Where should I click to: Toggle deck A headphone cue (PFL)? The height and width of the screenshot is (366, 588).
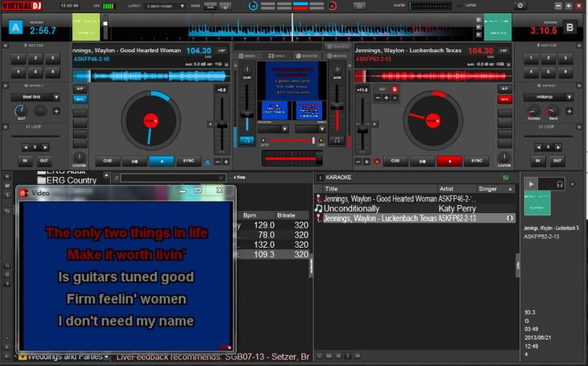(x=247, y=140)
